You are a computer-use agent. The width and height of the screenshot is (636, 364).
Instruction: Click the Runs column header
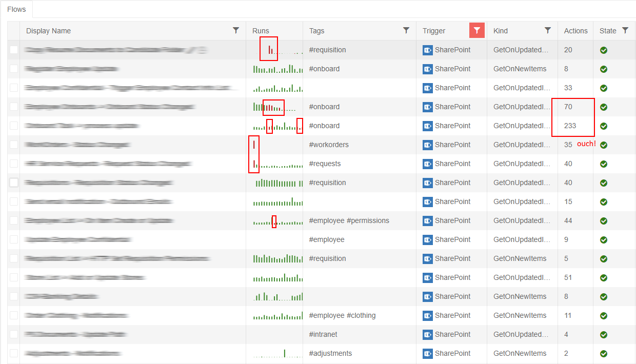click(x=261, y=31)
